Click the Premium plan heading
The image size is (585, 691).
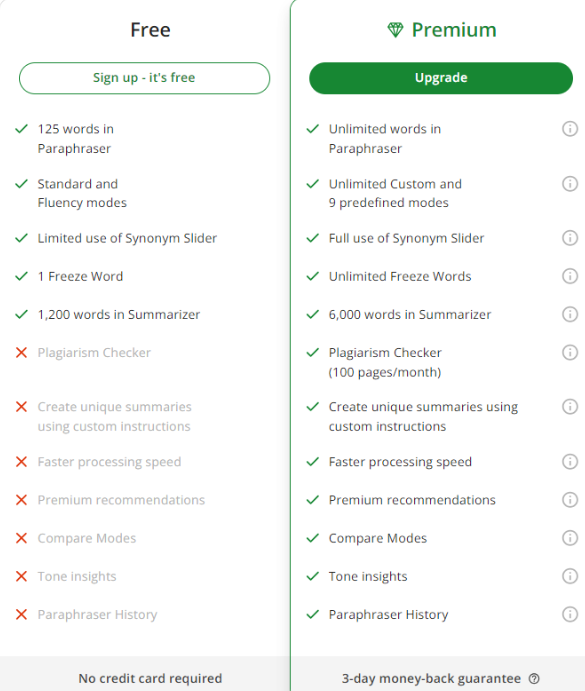[454, 30]
